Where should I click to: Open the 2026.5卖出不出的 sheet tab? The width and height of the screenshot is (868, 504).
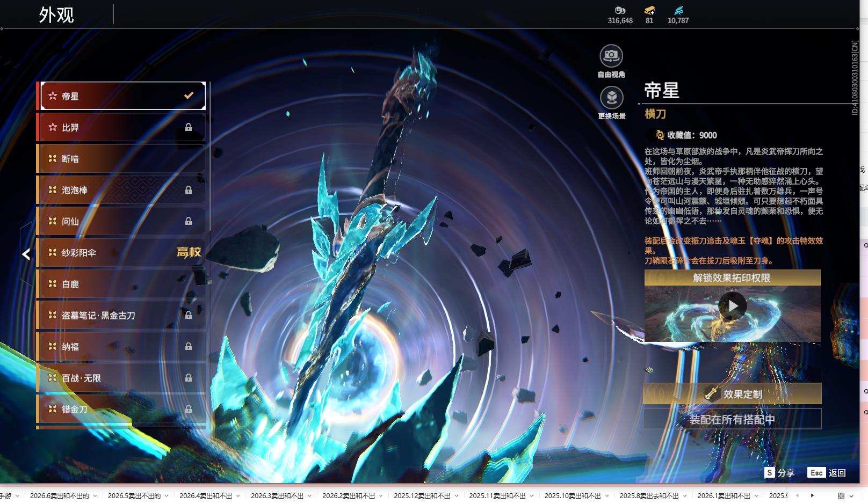click(134, 496)
